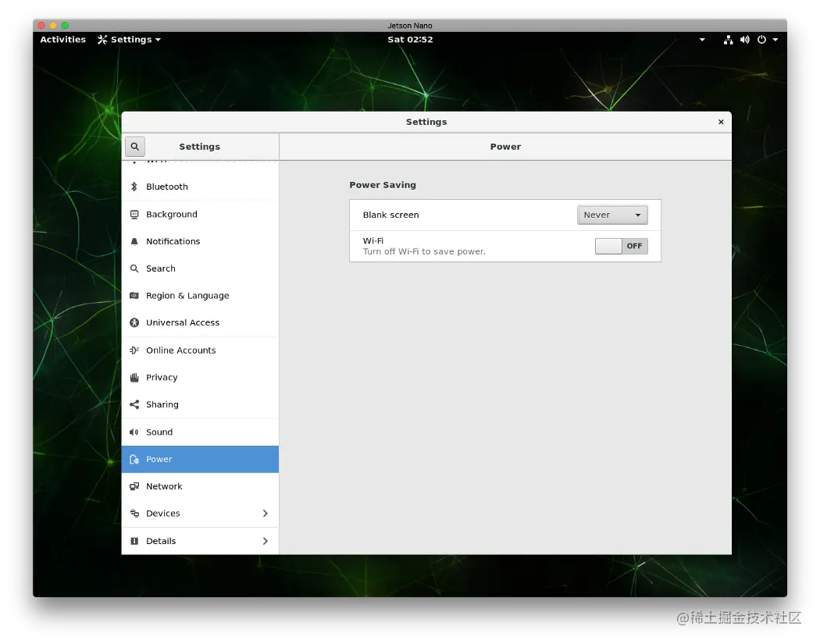820x644 pixels.
Task: Click the Power Saving heading
Action: [383, 185]
